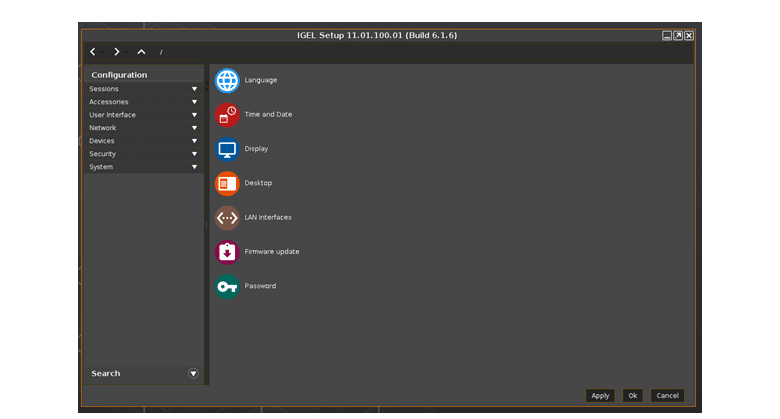Image resolution: width=780 pixels, height=419 pixels.
Task: Click the Apply button
Action: point(600,396)
